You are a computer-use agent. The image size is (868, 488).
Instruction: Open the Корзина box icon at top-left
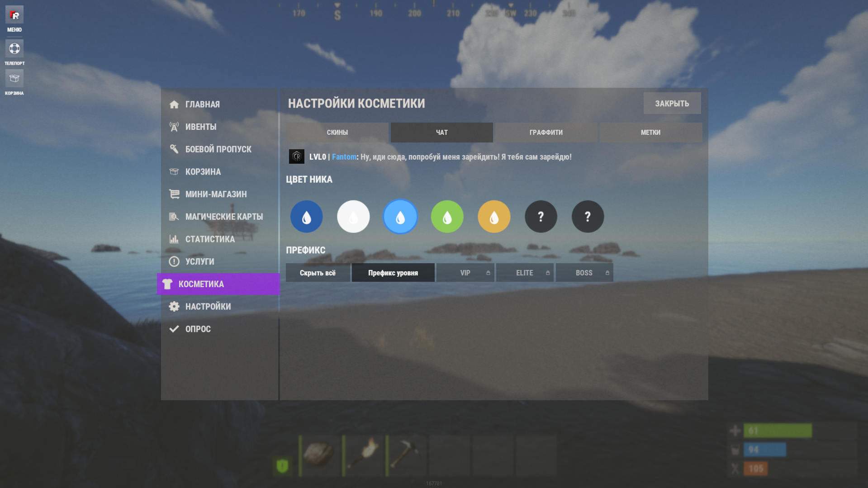pyautogui.click(x=14, y=78)
